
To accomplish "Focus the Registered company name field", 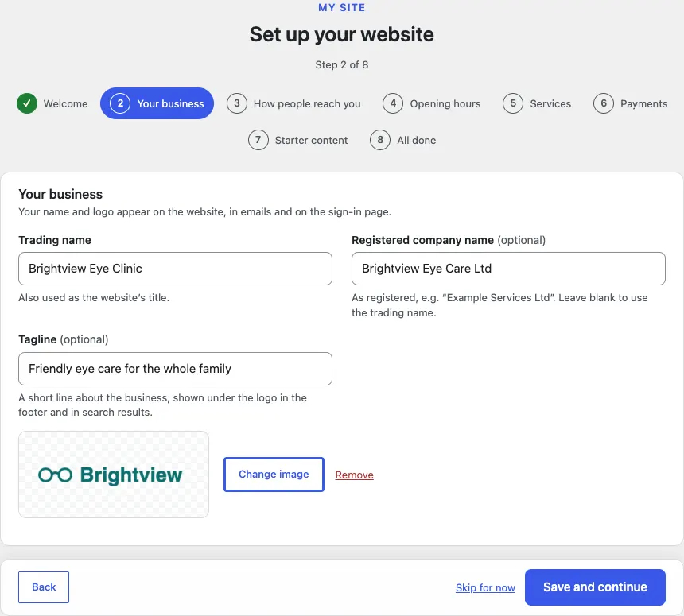I will [509, 269].
